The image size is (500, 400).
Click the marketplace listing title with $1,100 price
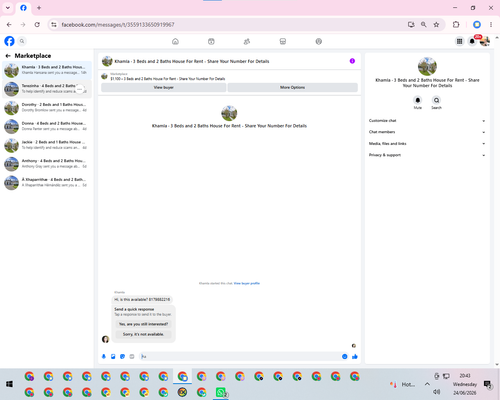tap(168, 79)
